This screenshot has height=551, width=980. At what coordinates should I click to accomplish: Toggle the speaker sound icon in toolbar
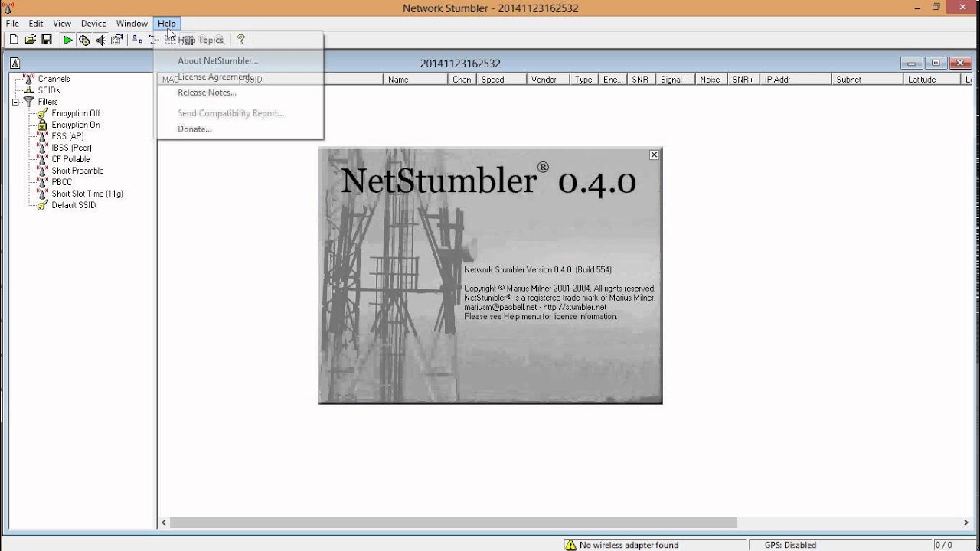click(x=100, y=40)
